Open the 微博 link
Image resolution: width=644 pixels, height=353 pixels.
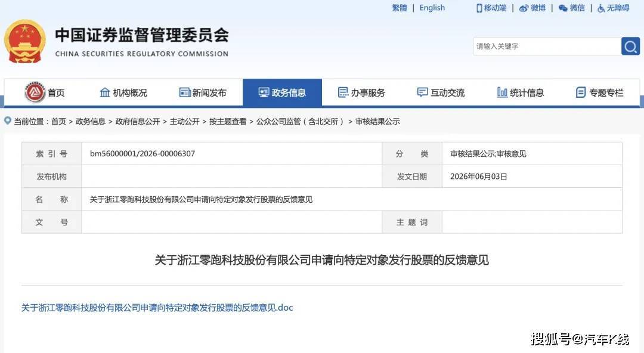tap(538, 8)
